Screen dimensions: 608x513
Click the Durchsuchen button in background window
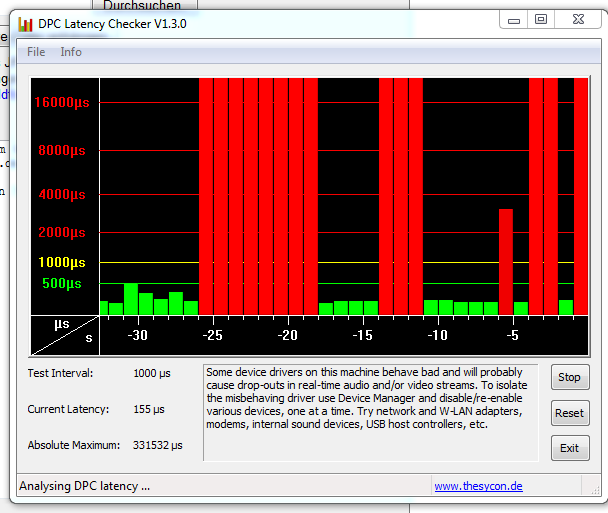[144, 5]
